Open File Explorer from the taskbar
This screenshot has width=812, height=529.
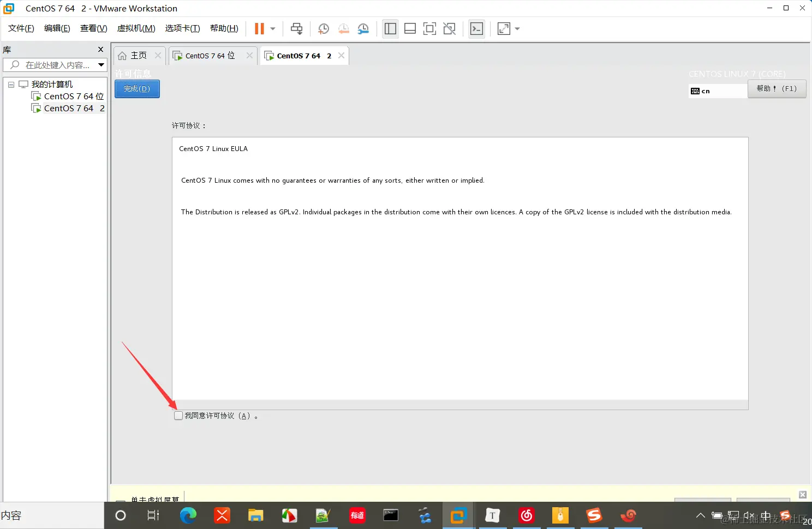click(x=255, y=515)
